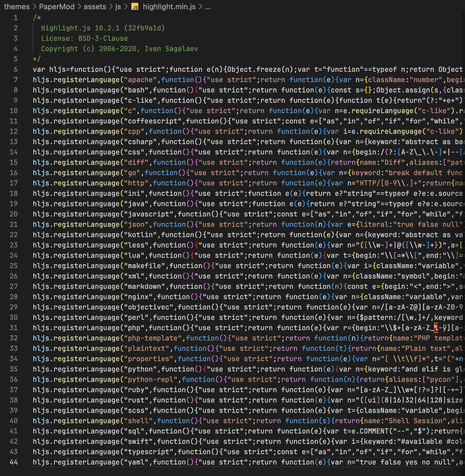Click the "yaml" string on line 44
The width and height of the screenshot is (465, 476).
pos(137,462)
